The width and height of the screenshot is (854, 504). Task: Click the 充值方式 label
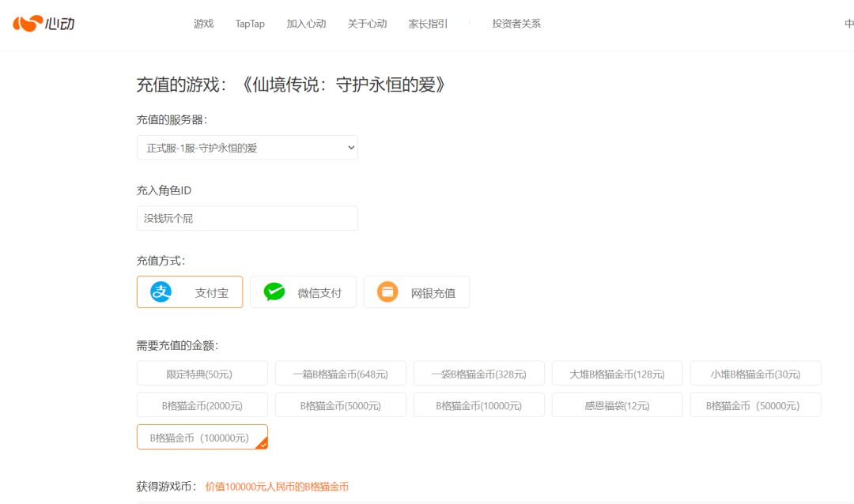pyautogui.click(x=161, y=261)
